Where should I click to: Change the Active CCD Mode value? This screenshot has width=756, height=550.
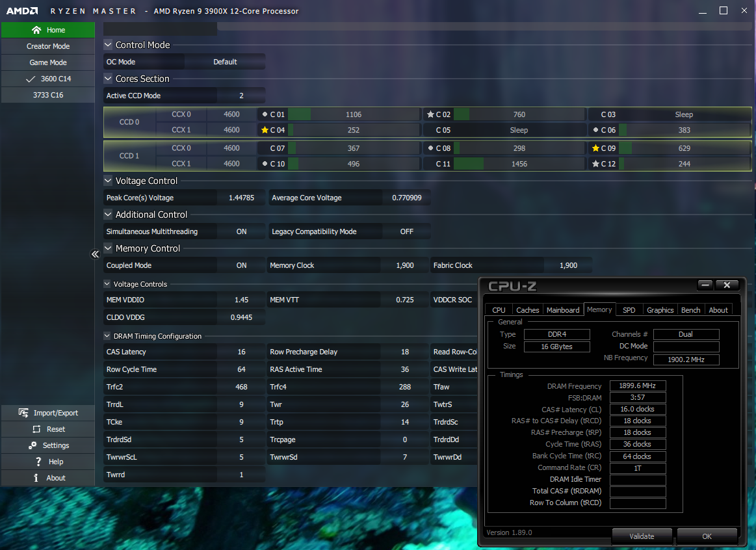241,96
